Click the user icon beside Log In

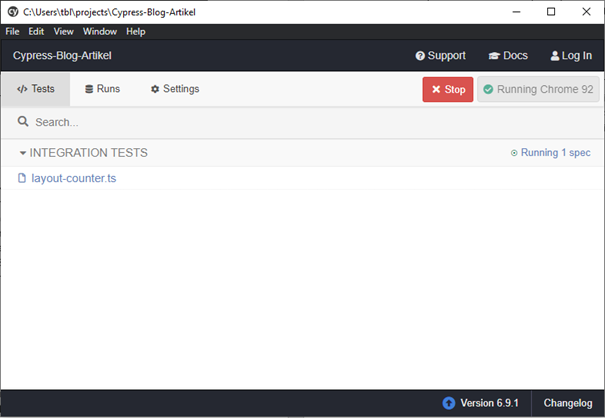[555, 56]
